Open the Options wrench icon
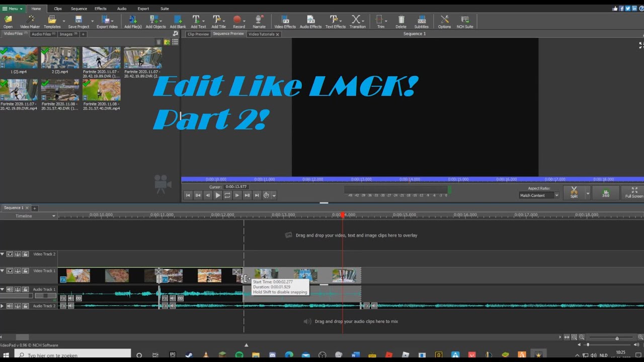The height and width of the screenshot is (362, 644). tap(444, 22)
